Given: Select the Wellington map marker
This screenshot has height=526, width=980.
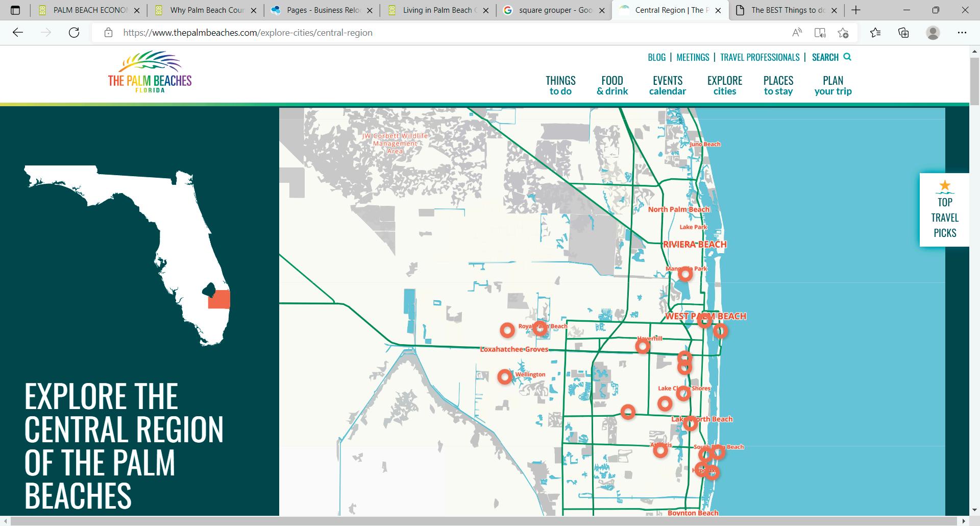Looking at the screenshot, I should [505, 377].
